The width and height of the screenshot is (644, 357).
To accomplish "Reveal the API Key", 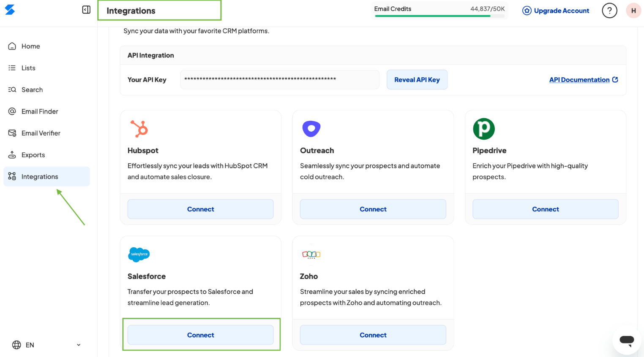I will (417, 80).
